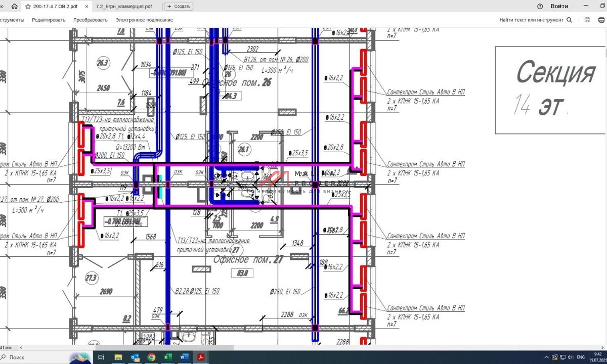Image resolution: width=607 pixels, height=364 pixels.
Task: Switch to the 7.2_Егрн_коммерция.pdf tab
Action: pos(123,7)
